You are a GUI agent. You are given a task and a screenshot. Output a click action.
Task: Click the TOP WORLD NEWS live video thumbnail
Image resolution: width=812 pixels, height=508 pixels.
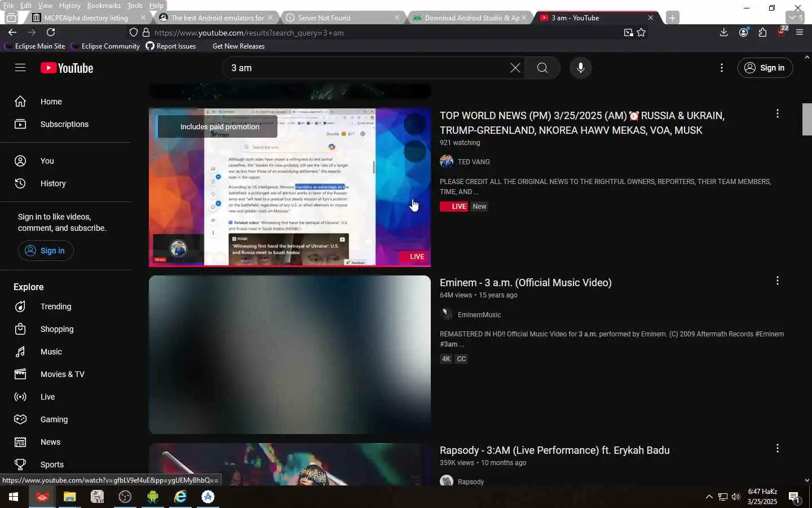290,187
